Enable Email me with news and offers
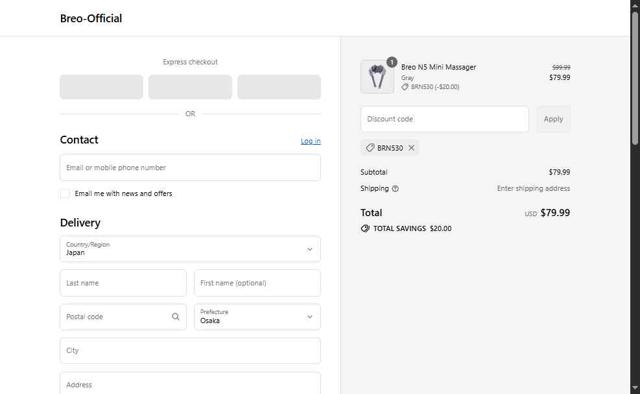 tap(65, 194)
